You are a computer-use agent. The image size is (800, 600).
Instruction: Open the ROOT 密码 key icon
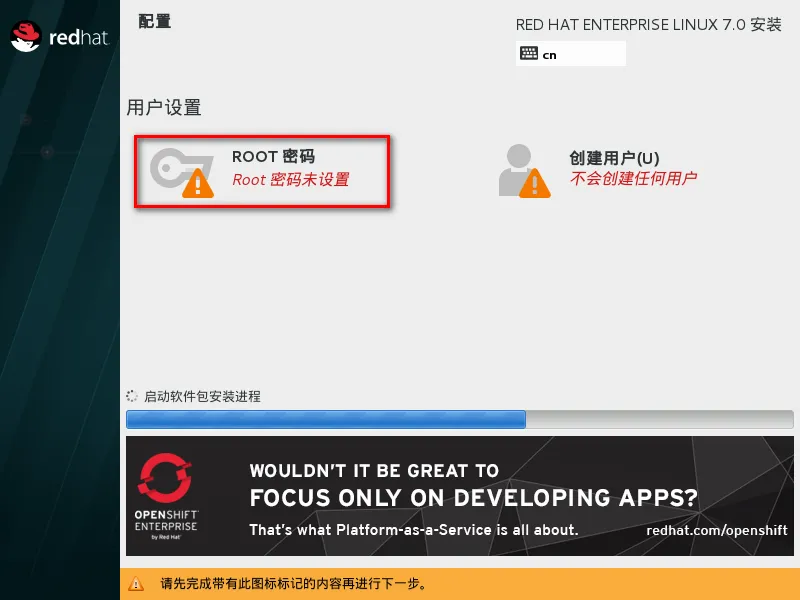coord(182,172)
